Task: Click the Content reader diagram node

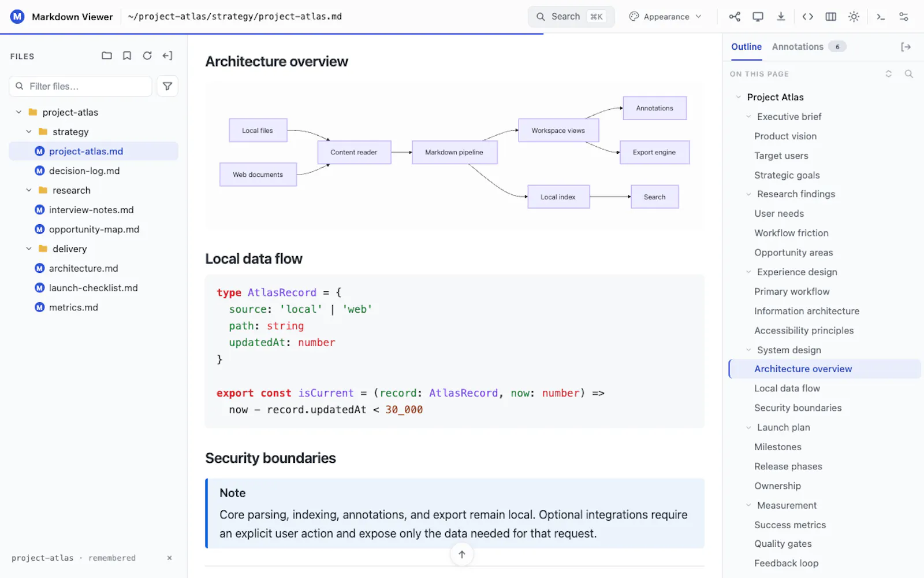Action: click(x=354, y=153)
